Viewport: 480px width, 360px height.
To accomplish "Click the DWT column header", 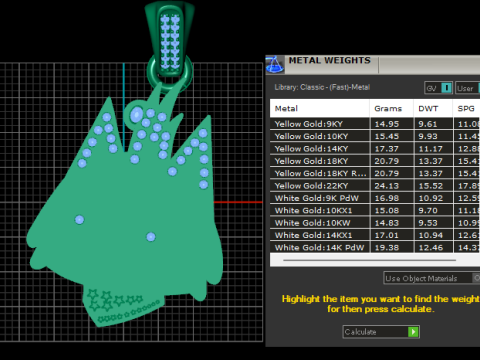I will (433, 108).
